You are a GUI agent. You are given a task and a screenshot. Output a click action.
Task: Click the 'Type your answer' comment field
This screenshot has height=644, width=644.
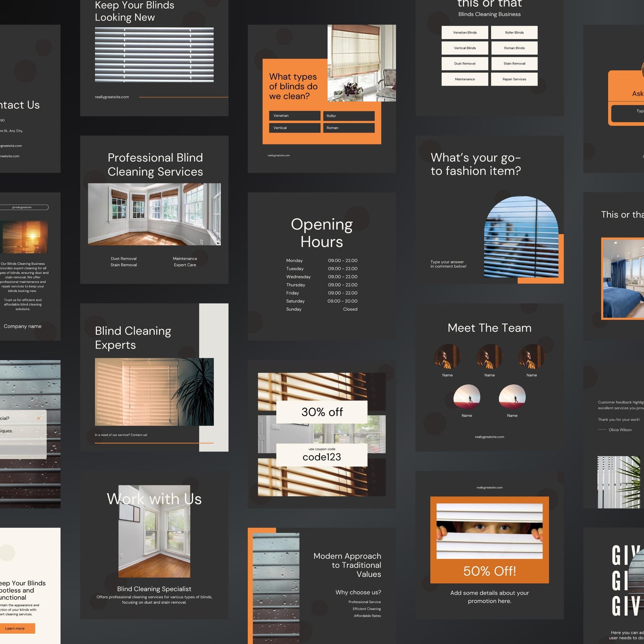click(x=447, y=264)
